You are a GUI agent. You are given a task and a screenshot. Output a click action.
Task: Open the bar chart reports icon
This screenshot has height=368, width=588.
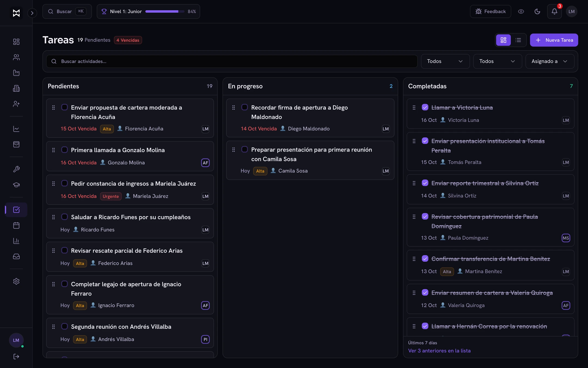click(x=16, y=241)
